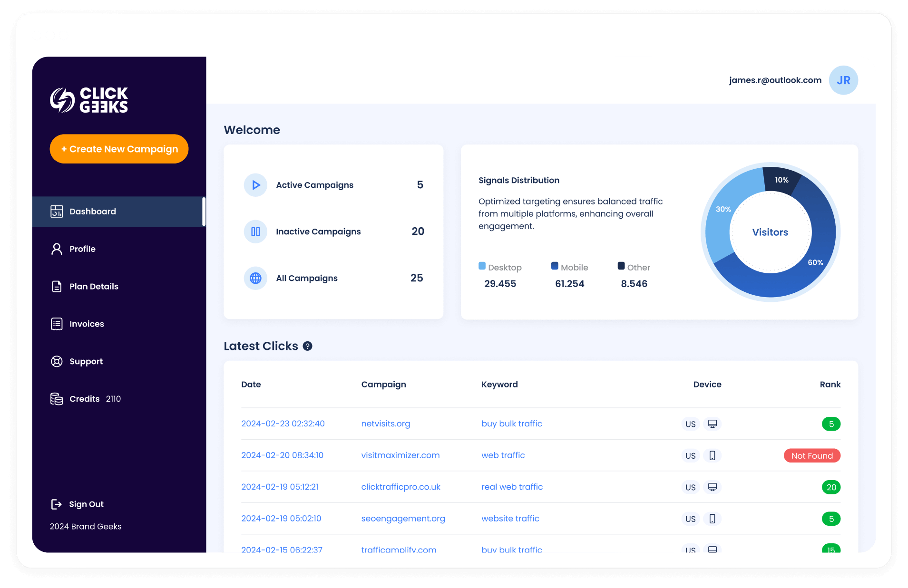
Task: Click the desktop device icon in clicktrafficpro.co.uk row
Action: tap(713, 487)
